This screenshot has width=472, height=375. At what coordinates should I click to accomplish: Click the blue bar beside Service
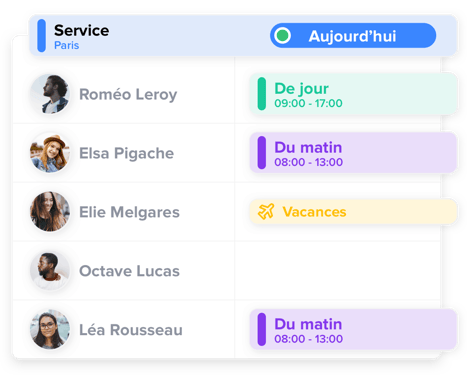click(42, 36)
